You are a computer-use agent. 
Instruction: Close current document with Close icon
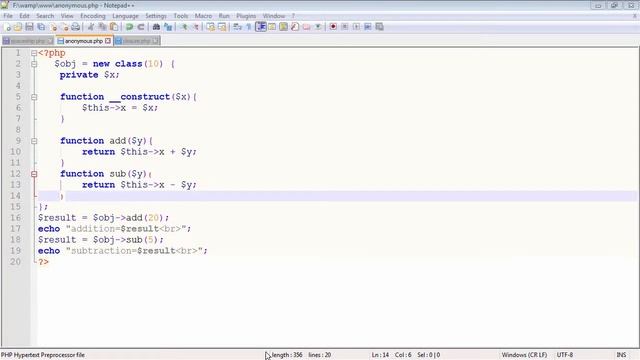53,27
